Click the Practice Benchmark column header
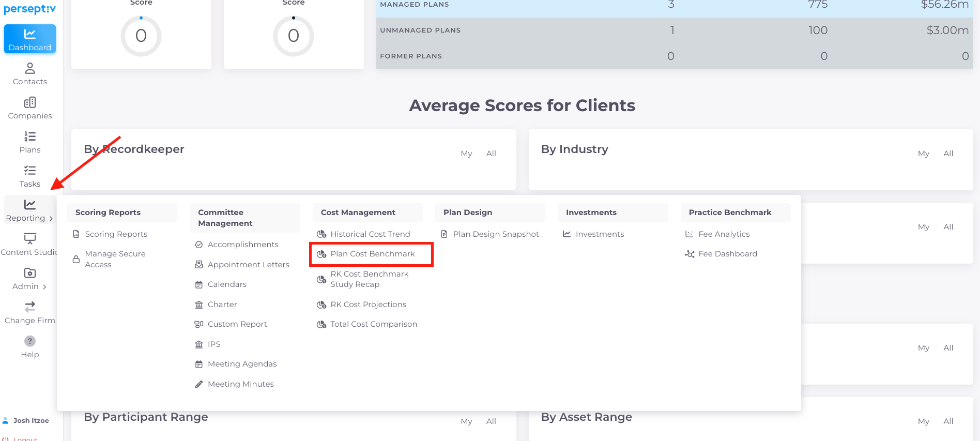The image size is (980, 441). pyautogui.click(x=730, y=212)
